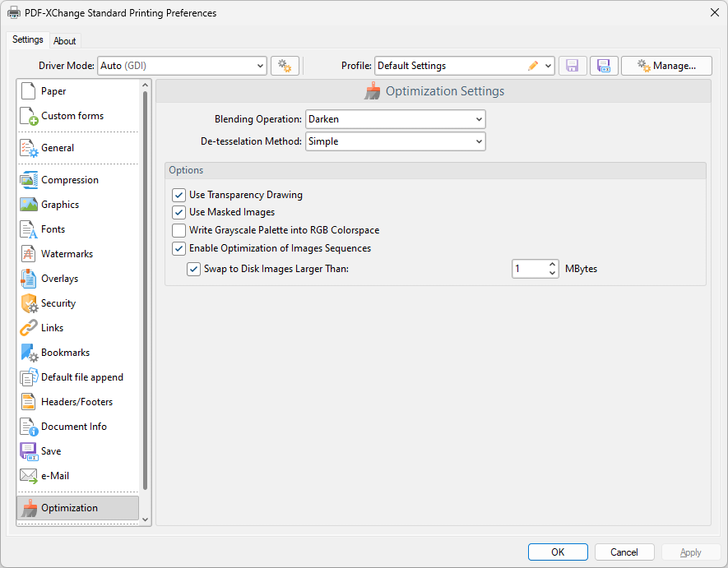Open the Save section icon
This screenshot has width=728, height=568.
tap(29, 451)
